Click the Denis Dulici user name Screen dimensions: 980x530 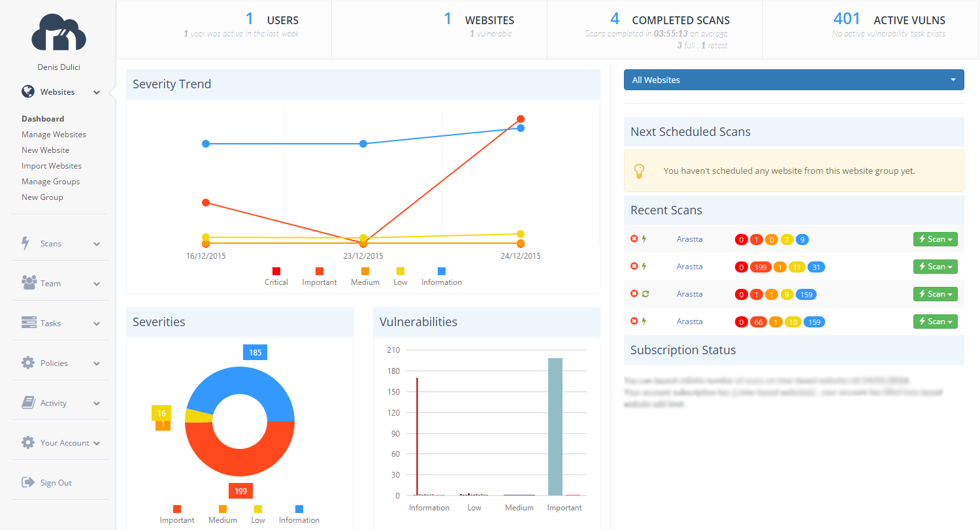click(x=59, y=67)
